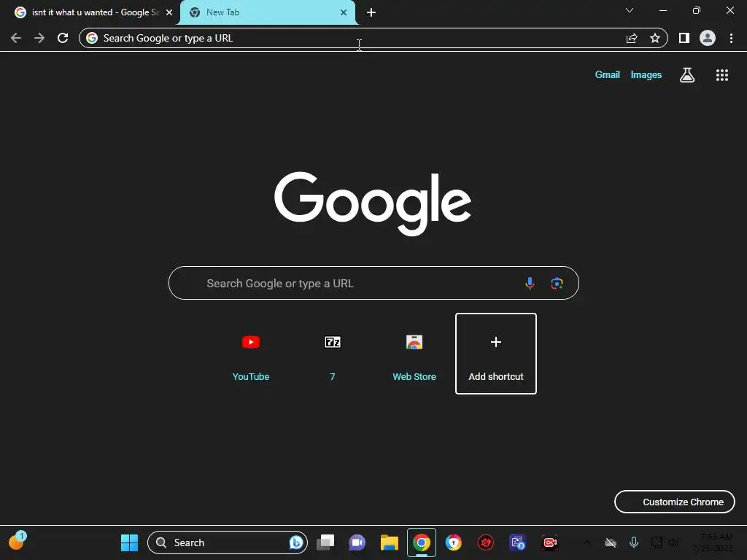The width and height of the screenshot is (747, 560).
Task: Open the volume speaker tray icon
Action: [673, 542]
